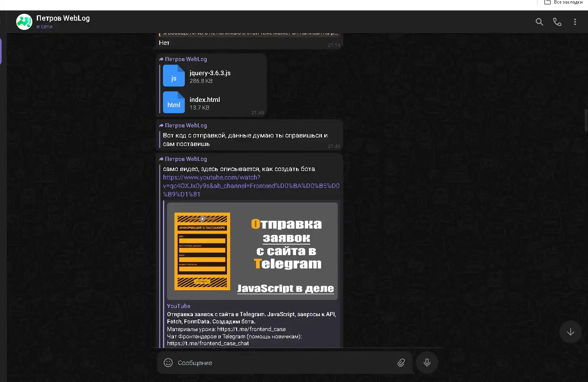This screenshot has width=588, height=382.
Task: Click the 13.7 KB file size text
Action: tap(199, 108)
